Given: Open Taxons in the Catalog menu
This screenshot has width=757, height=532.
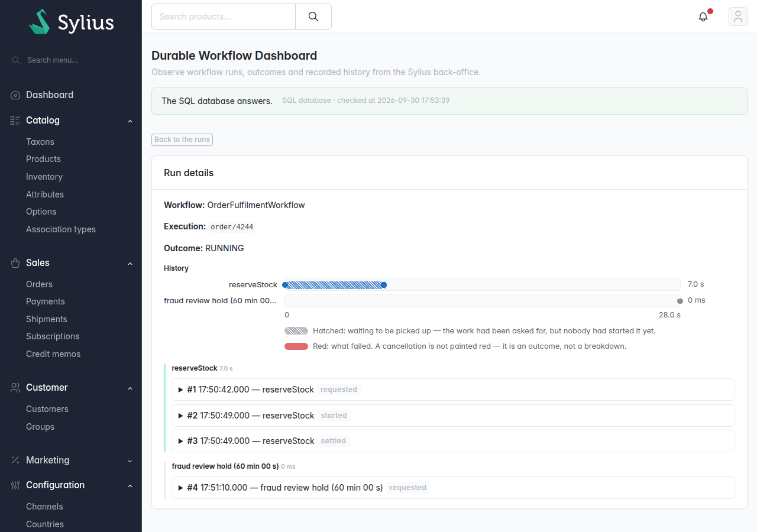Looking at the screenshot, I should (x=40, y=142).
